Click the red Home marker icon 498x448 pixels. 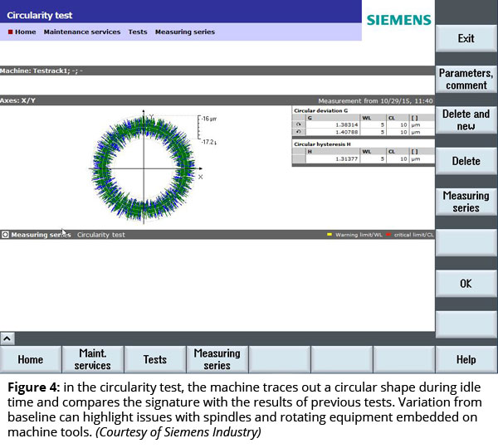tap(10, 32)
